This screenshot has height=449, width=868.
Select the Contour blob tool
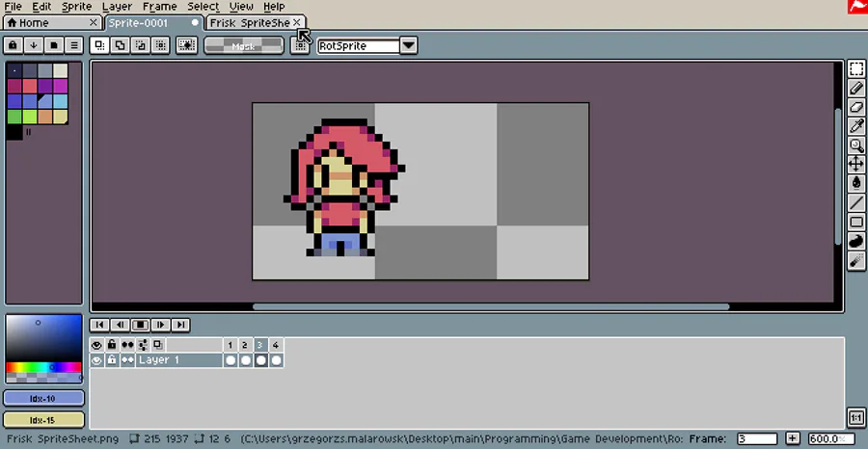[x=856, y=241]
